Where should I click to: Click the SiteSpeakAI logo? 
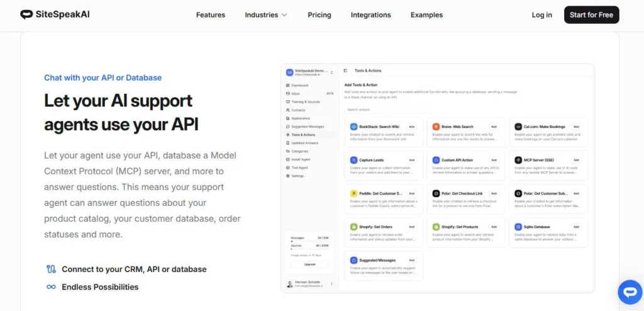[55, 15]
